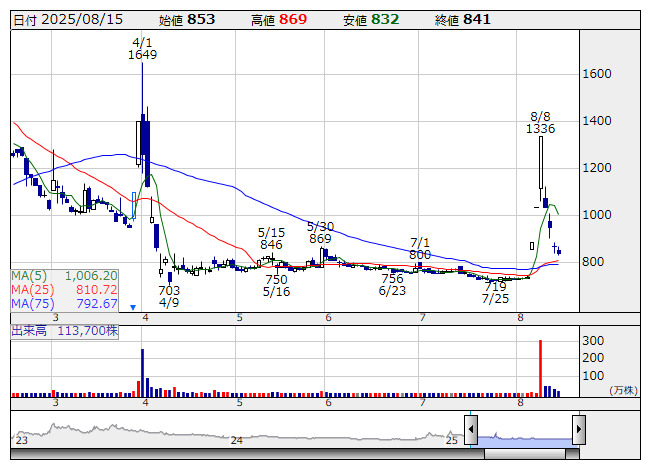The image size is (653, 470).
Task: Click the right range handle arrow
Action: point(579,429)
